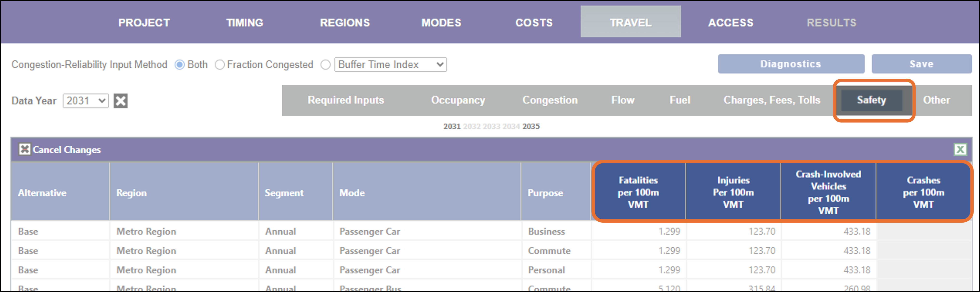Open the Data Year 2031 dropdown
Viewport: 980px width, 292px height.
[86, 101]
